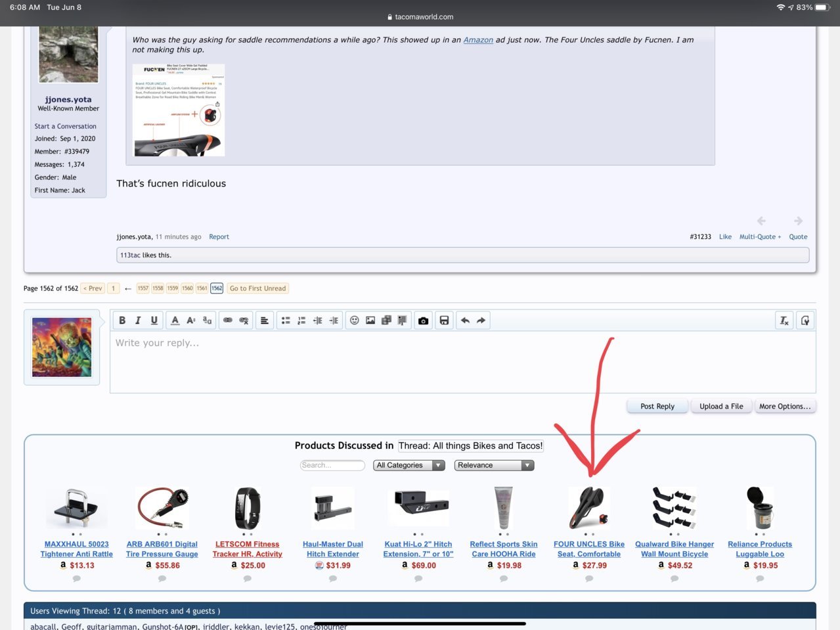Open the All Categories dropdown
The width and height of the screenshot is (840, 630).
click(x=409, y=465)
